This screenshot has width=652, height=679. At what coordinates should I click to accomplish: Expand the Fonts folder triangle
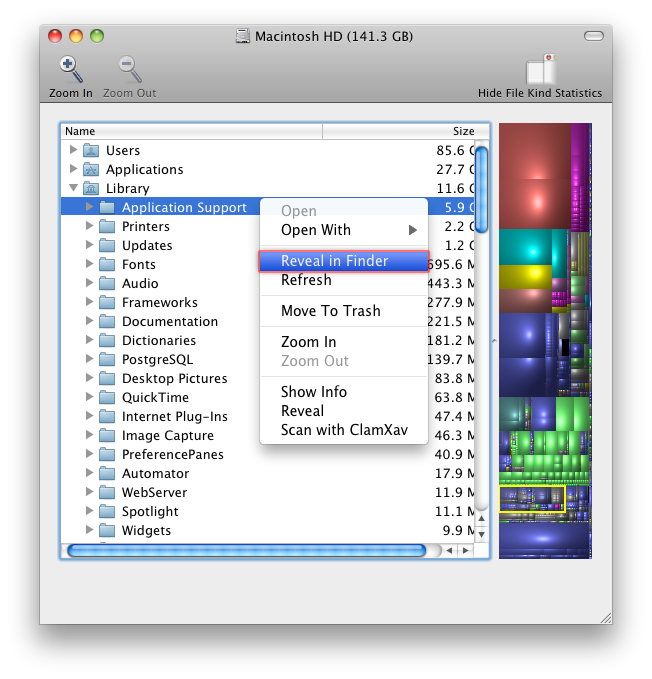tap(89, 263)
